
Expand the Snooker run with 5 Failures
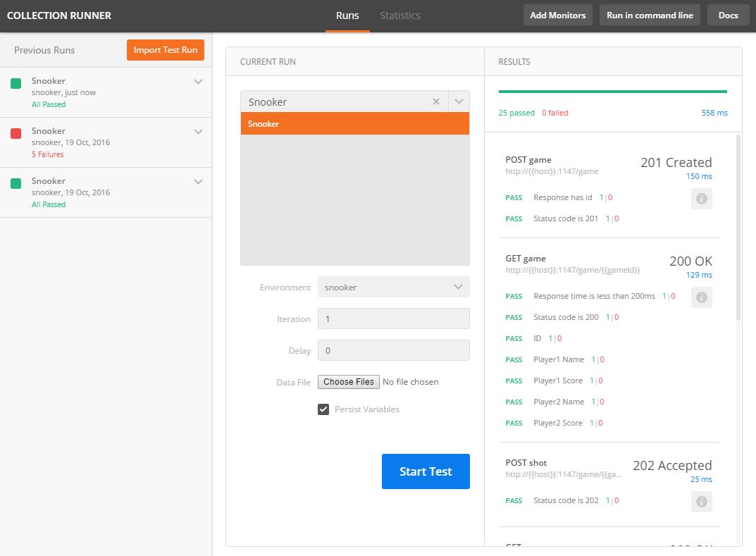pyautogui.click(x=198, y=132)
